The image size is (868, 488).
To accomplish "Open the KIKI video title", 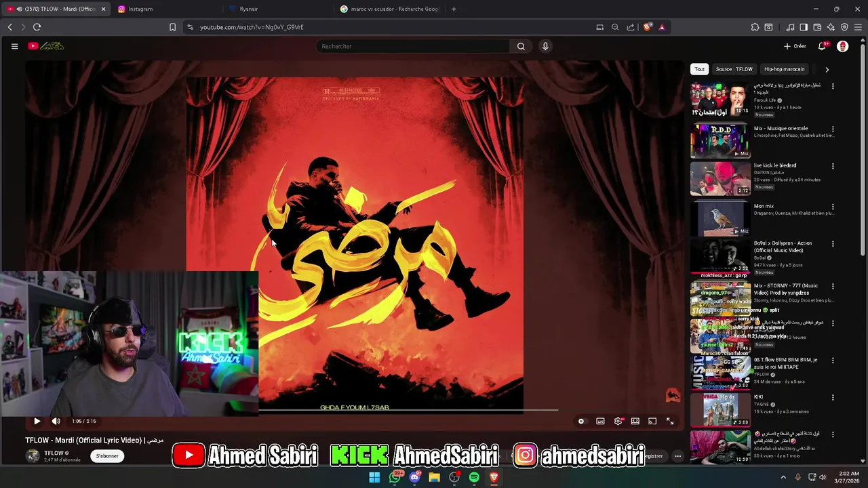I will 759,397.
